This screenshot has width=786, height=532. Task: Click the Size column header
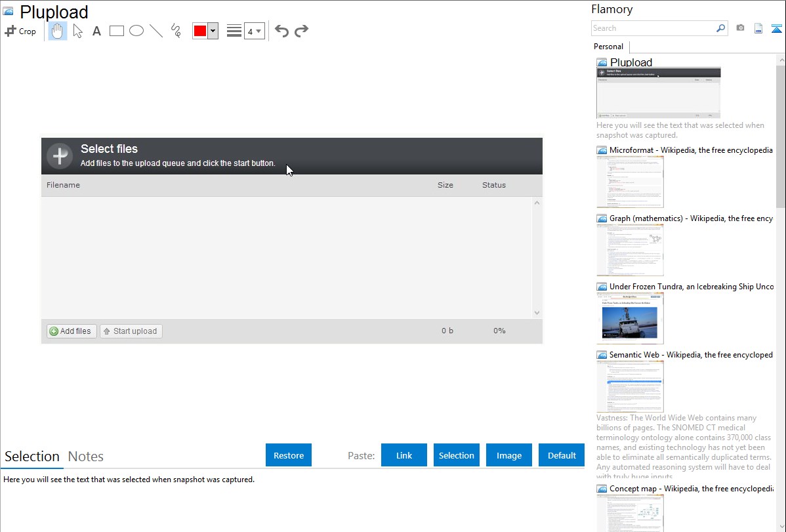pos(445,185)
